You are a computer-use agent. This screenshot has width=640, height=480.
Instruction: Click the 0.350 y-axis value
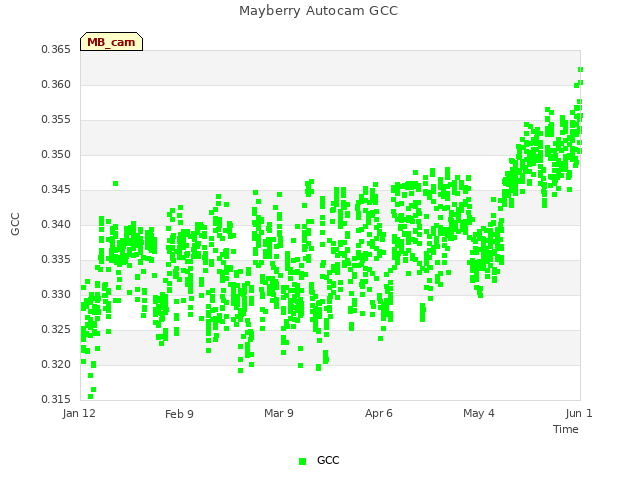coord(56,155)
